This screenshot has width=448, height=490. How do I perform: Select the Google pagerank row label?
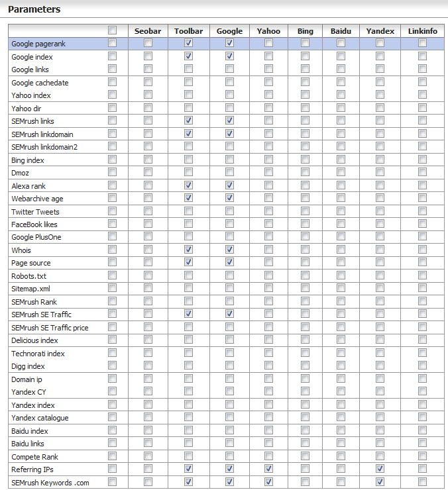click(x=38, y=44)
